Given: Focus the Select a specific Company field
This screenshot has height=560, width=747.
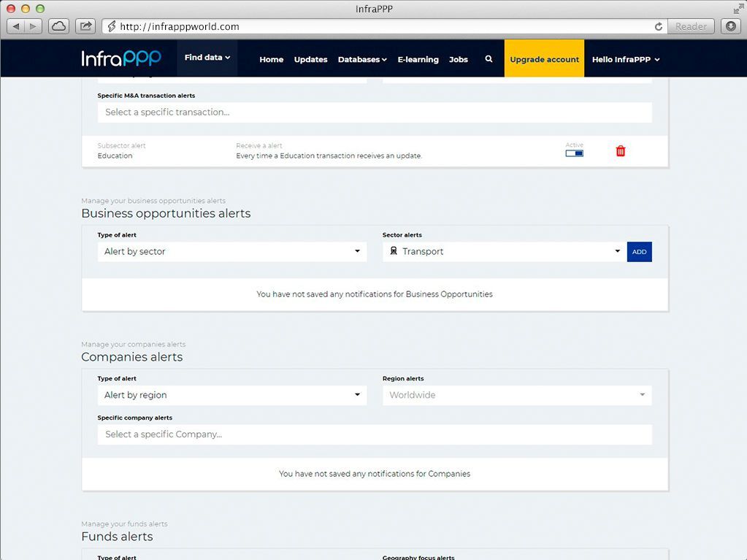Looking at the screenshot, I should point(374,434).
